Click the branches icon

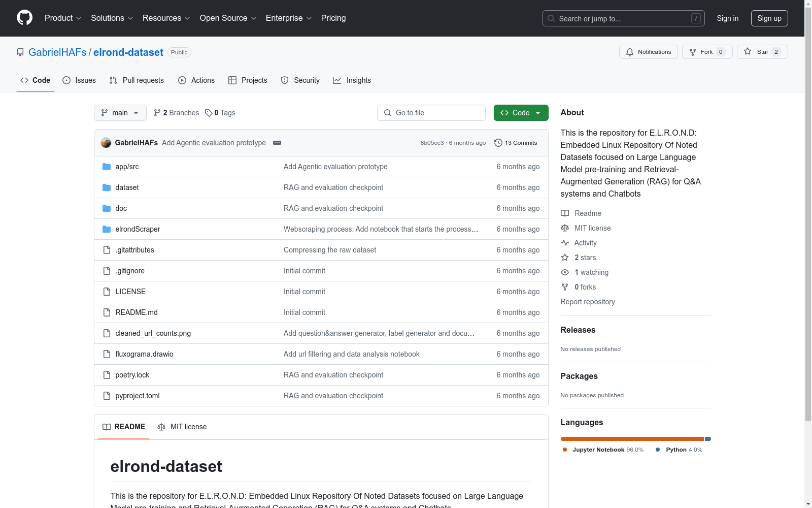(x=157, y=113)
